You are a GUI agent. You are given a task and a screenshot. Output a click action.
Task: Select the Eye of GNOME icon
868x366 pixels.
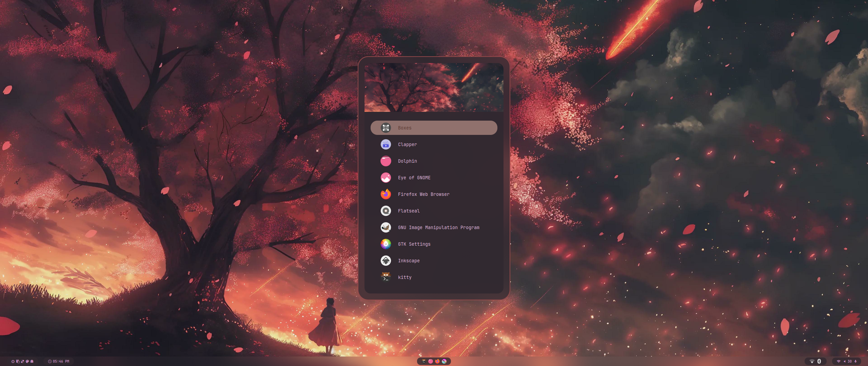click(386, 178)
